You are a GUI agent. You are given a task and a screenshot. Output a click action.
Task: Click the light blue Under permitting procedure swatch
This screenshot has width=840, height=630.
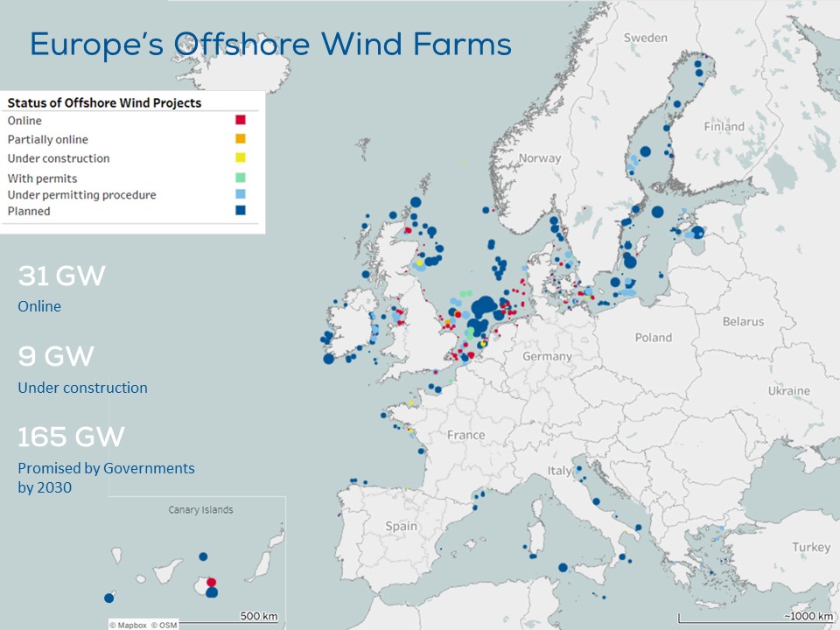pyautogui.click(x=241, y=194)
